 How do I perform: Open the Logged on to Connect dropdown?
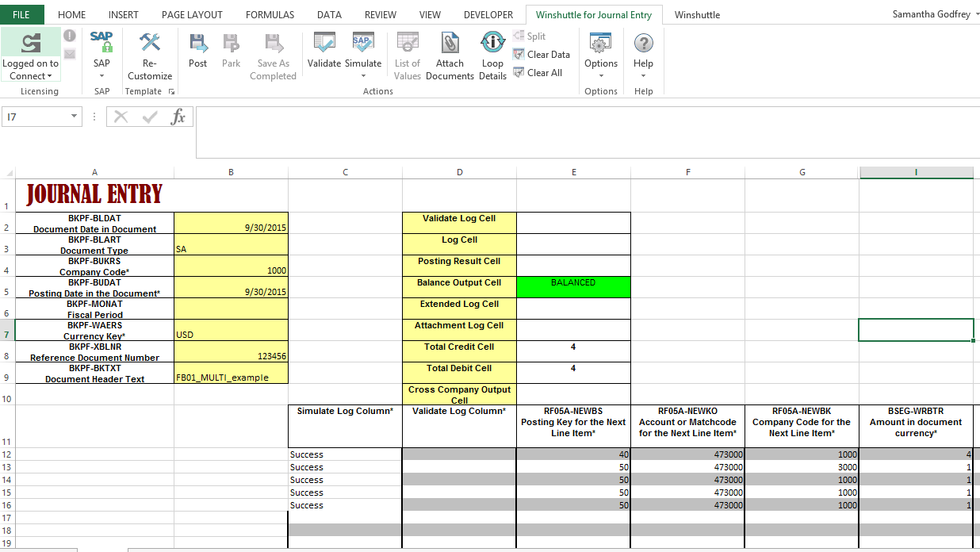pos(31,70)
